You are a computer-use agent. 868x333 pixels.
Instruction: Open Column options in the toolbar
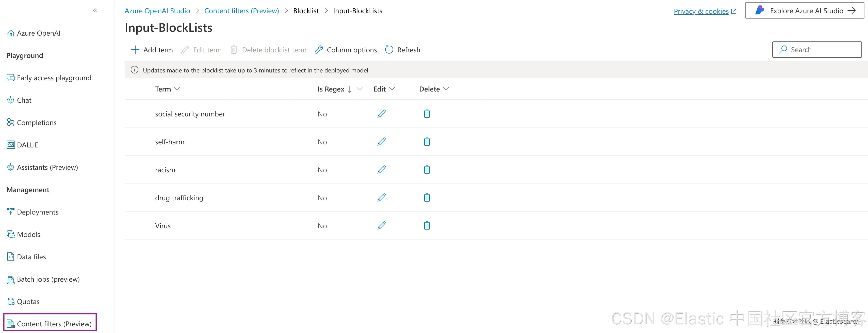tap(346, 50)
